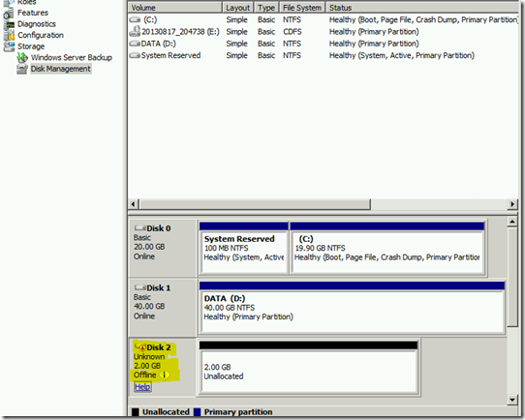Sort by the Status column header
The image size is (525, 420).
pyautogui.click(x=422, y=8)
